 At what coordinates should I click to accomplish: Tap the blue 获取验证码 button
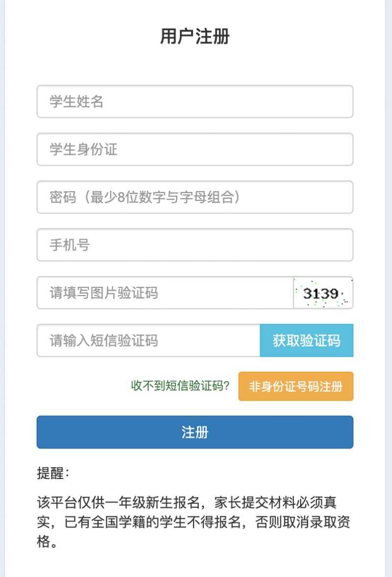point(307,341)
